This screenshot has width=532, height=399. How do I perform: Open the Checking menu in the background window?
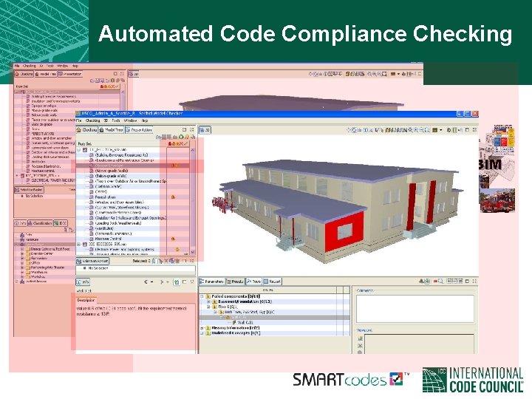[29, 66]
